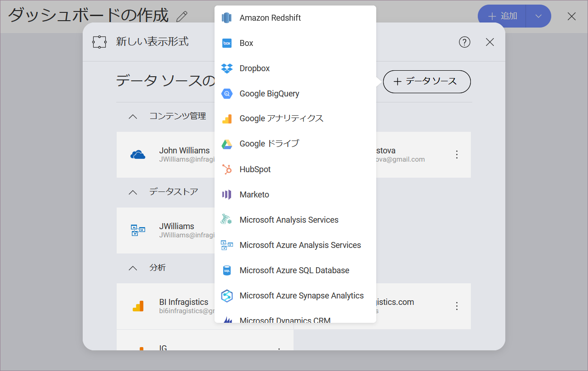Image resolution: width=588 pixels, height=371 pixels.
Task: Click the BI Infragistics Google Analytics icon
Action: [138, 306]
